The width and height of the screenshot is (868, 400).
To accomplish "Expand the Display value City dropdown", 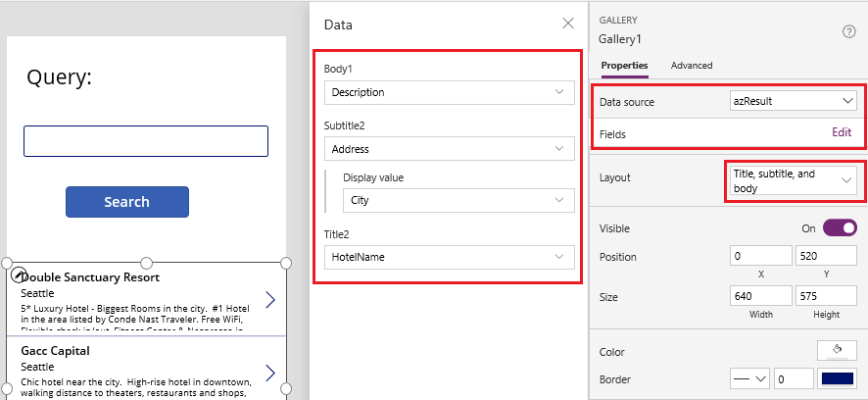I will coord(458,200).
